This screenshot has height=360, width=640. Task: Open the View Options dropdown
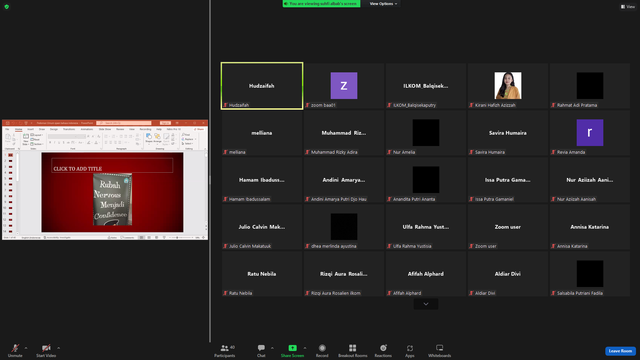383,4
